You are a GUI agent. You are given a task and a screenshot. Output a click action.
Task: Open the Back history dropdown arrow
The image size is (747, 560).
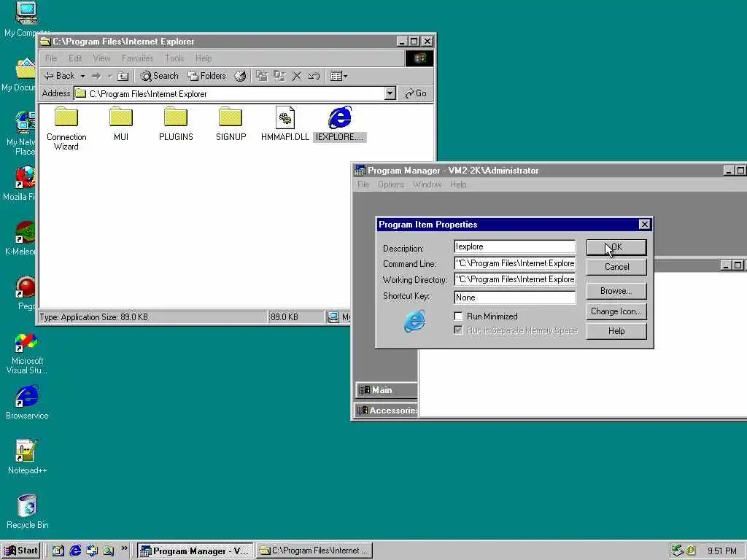pyautogui.click(x=82, y=76)
